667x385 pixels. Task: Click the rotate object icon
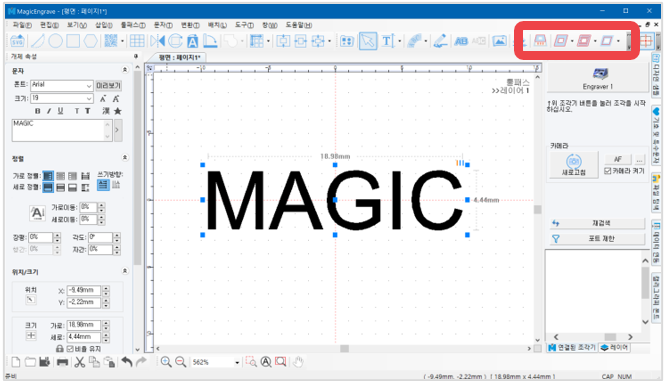coord(175,41)
